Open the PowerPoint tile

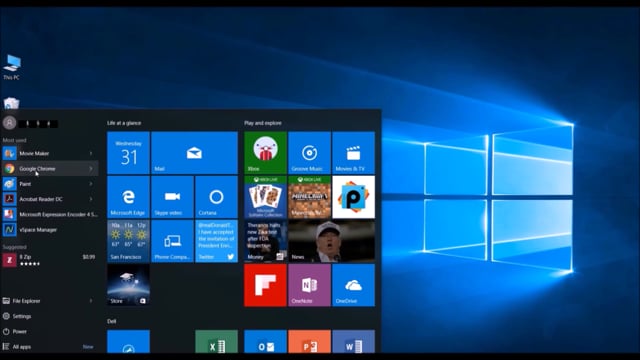tap(309, 342)
